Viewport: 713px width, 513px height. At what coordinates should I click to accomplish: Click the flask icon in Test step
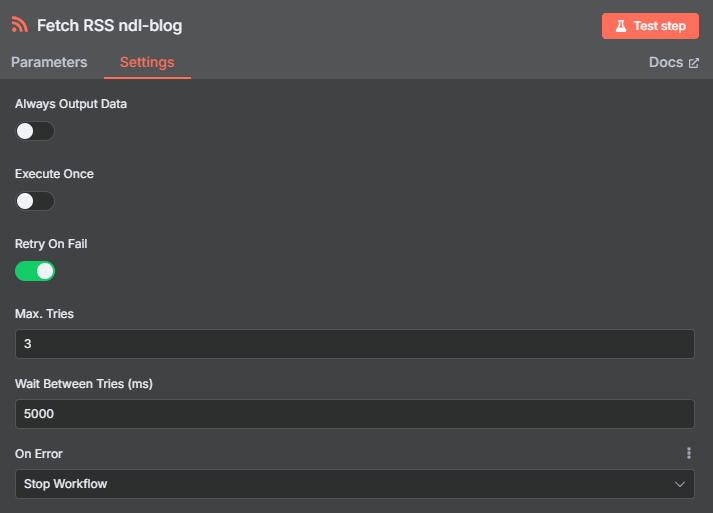coord(621,26)
